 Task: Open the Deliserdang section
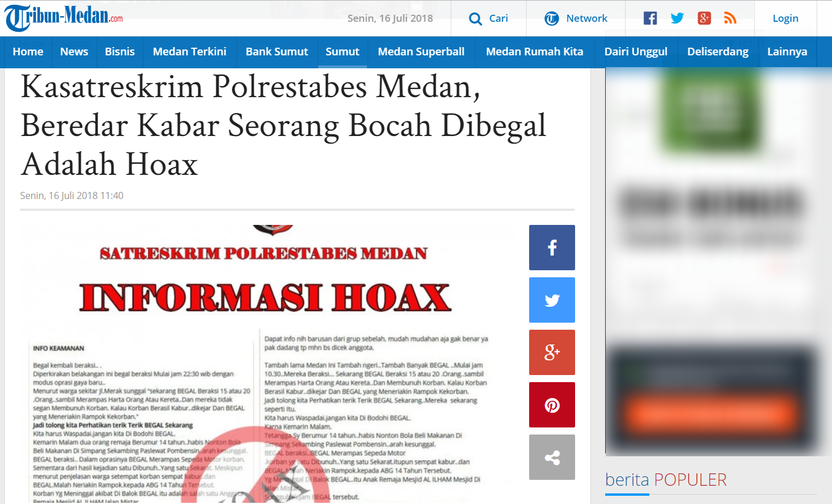[717, 52]
